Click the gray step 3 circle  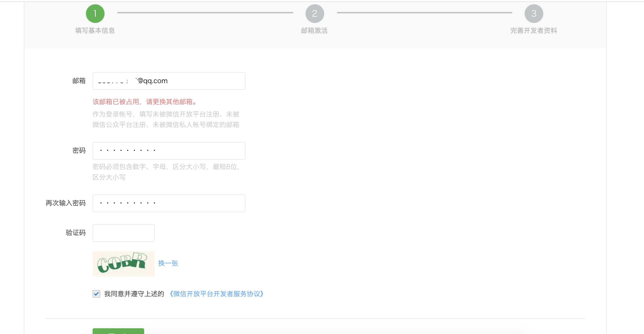[x=533, y=14]
